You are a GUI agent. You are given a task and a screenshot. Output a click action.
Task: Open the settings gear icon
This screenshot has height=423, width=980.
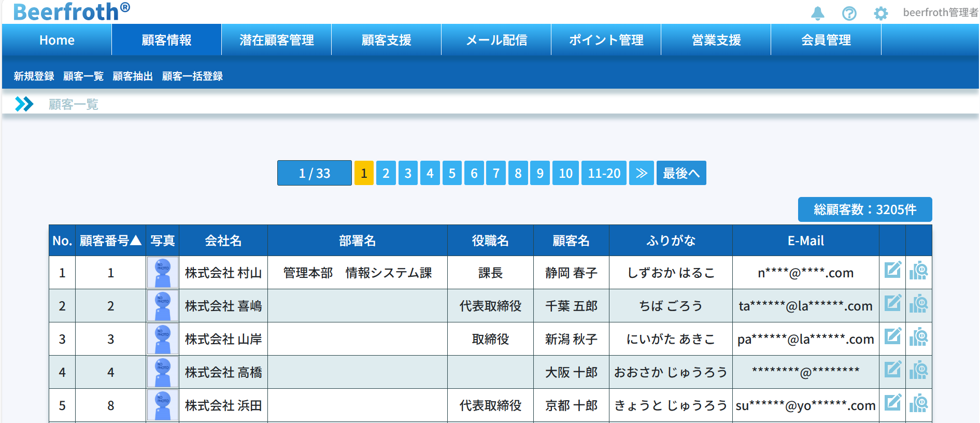click(x=880, y=13)
